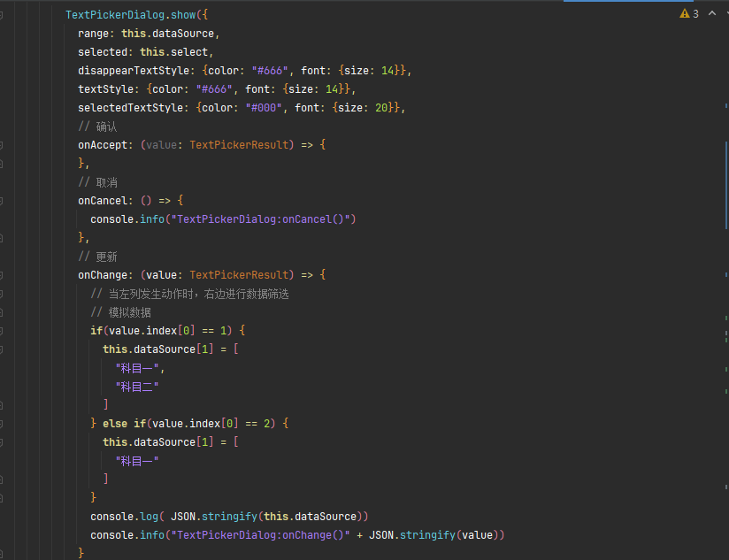
Task: Click this.select in the selected line
Action: click(x=173, y=52)
